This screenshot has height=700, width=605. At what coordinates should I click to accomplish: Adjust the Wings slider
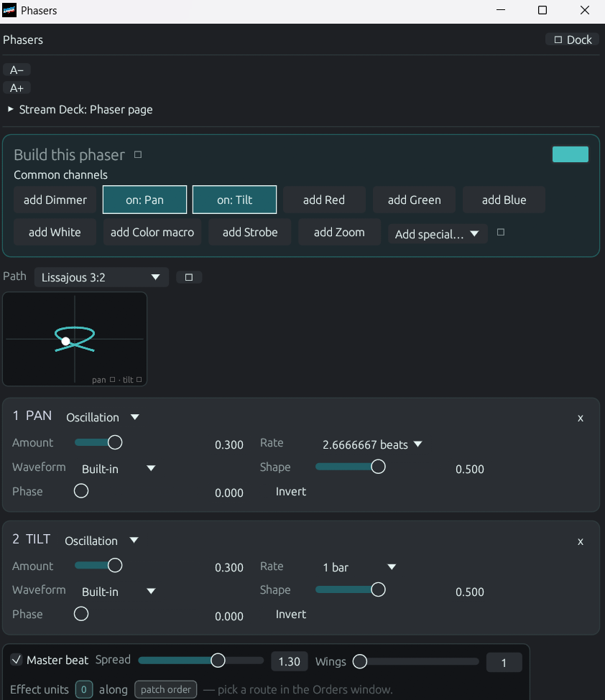tap(415, 661)
